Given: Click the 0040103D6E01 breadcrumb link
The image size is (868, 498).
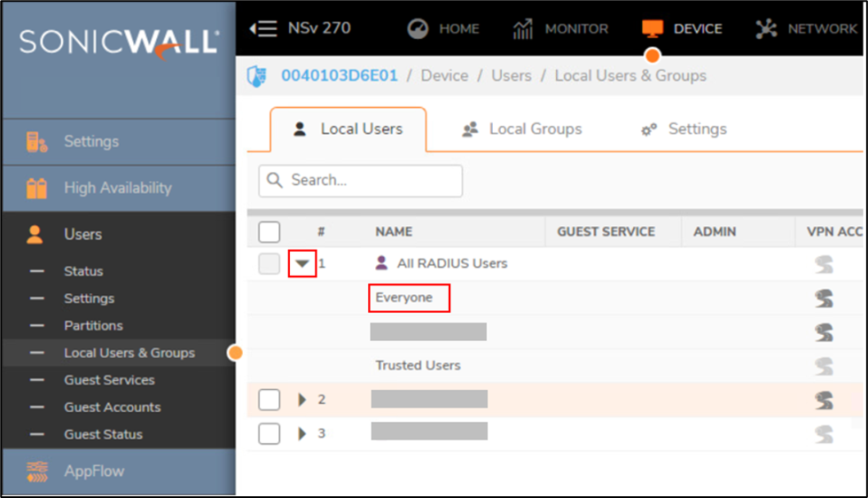Looking at the screenshot, I should pyautogui.click(x=339, y=76).
